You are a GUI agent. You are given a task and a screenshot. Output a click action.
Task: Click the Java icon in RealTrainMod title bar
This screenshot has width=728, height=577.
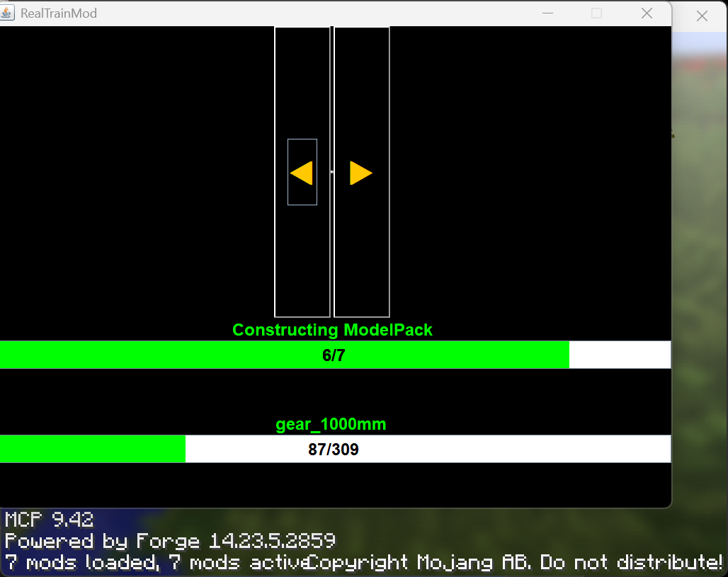point(6,13)
